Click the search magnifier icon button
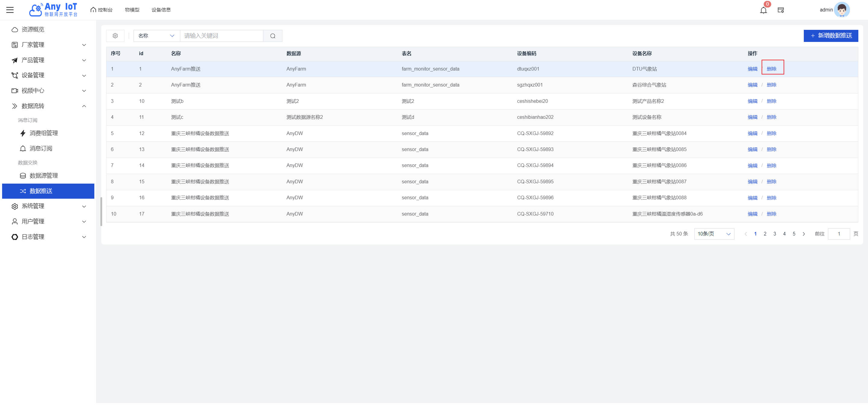 click(x=272, y=36)
